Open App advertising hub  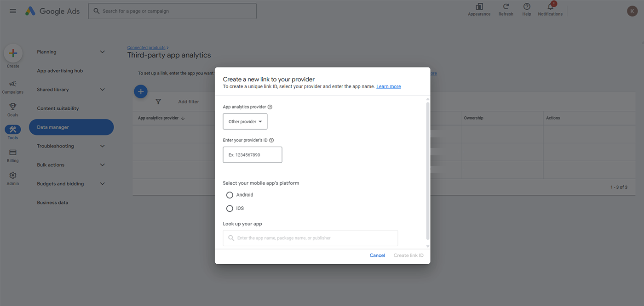coord(60,71)
